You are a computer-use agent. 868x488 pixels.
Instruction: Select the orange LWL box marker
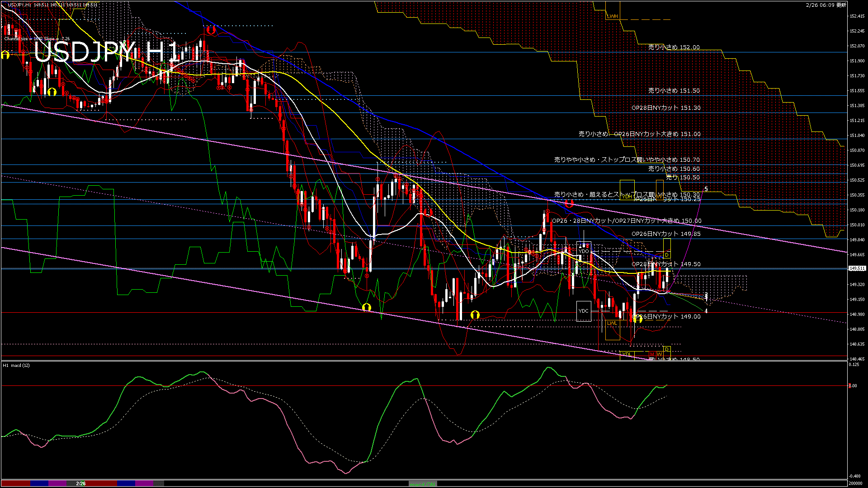[612, 324]
